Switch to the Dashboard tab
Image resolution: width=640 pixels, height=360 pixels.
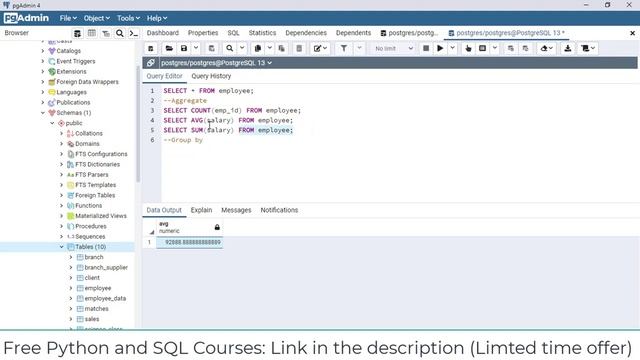pyautogui.click(x=162, y=33)
